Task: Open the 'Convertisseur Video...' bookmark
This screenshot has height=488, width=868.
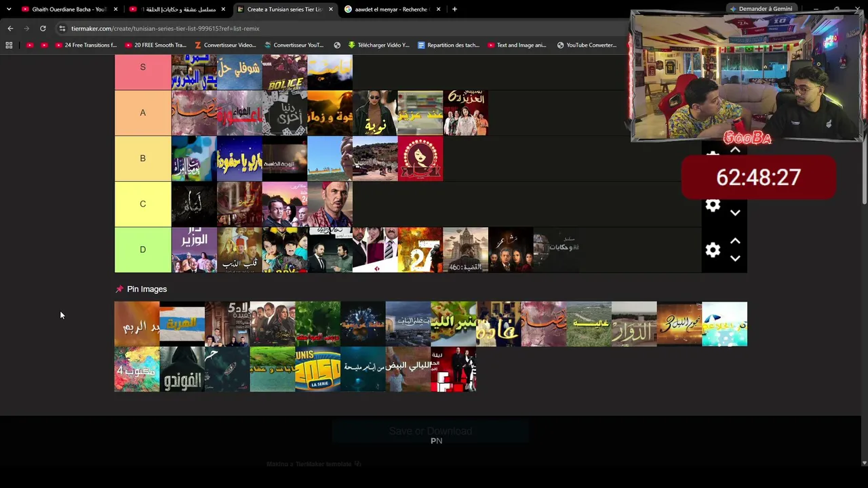Action: [225, 45]
